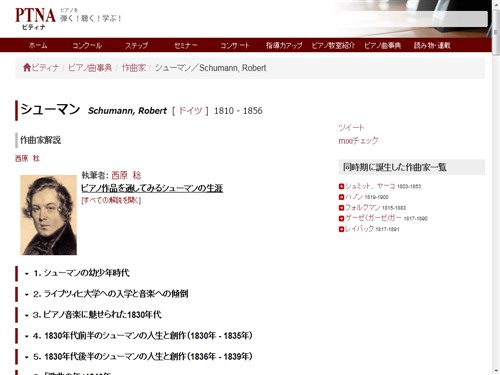The image size is (500, 375).
Task: Open the コンクール menu item
Action: tap(87, 45)
